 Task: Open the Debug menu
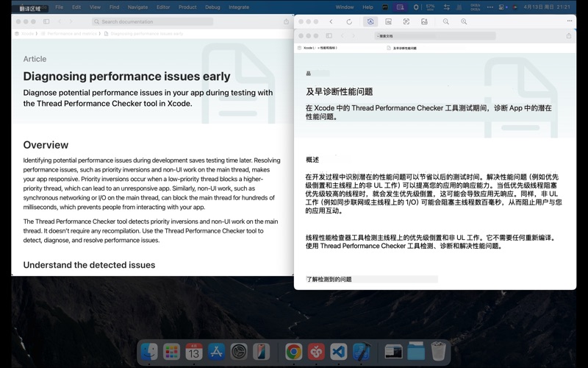(x=212, y=7)
